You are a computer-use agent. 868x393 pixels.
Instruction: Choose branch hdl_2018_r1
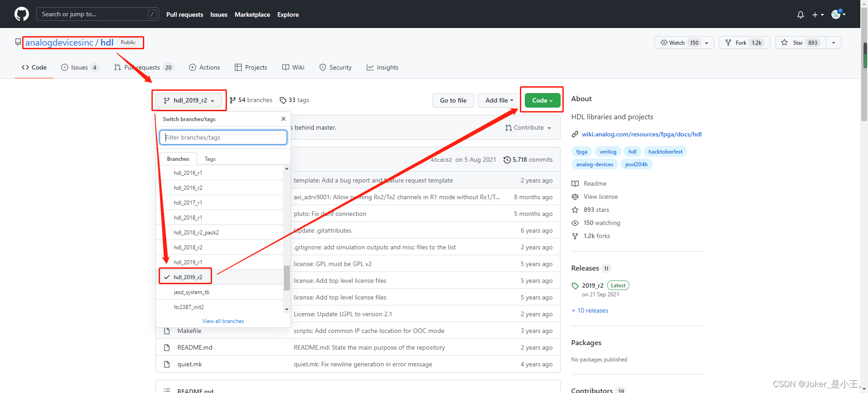coord(220,218)
